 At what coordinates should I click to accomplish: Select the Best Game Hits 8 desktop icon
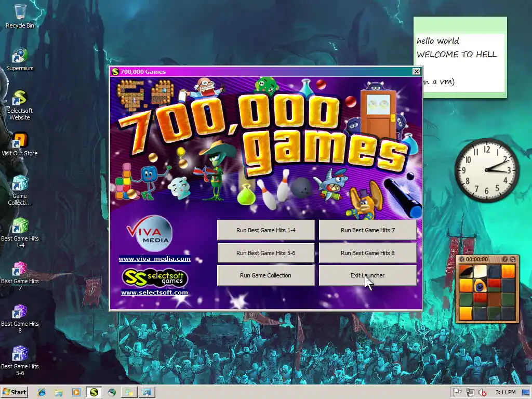[x=20, y=318]
